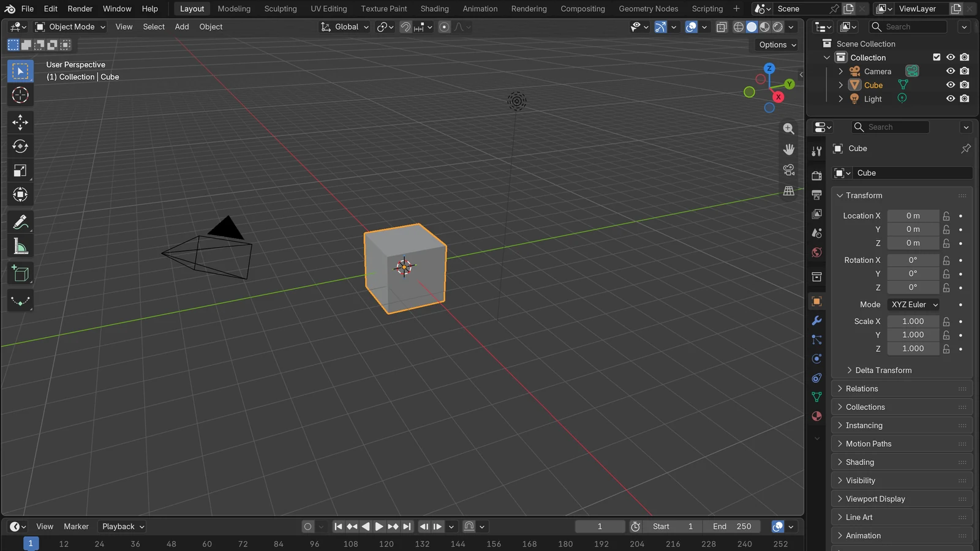Open the Physics properties tab

click(816, 359)
